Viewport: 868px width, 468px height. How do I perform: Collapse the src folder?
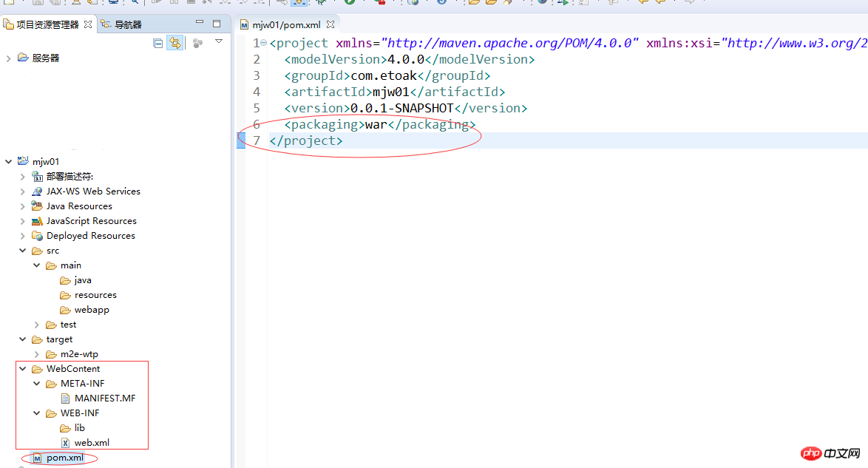23,251
